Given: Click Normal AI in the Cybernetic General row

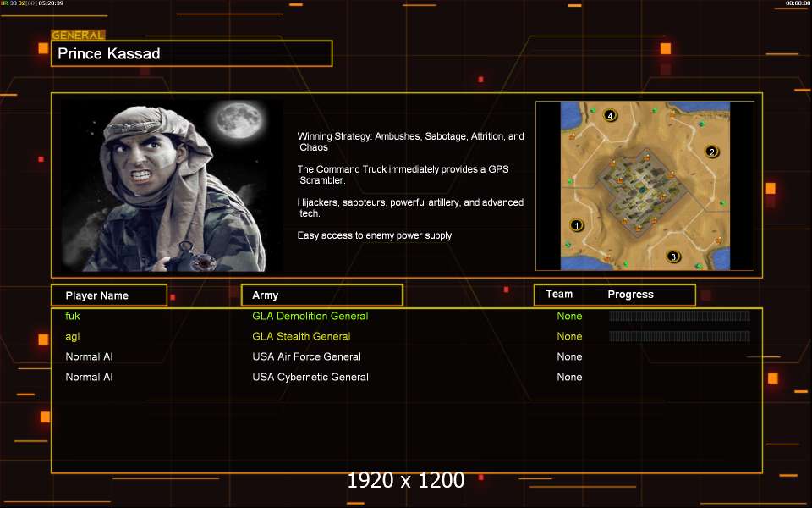Looking at the screenshot, I should point(89,377).
